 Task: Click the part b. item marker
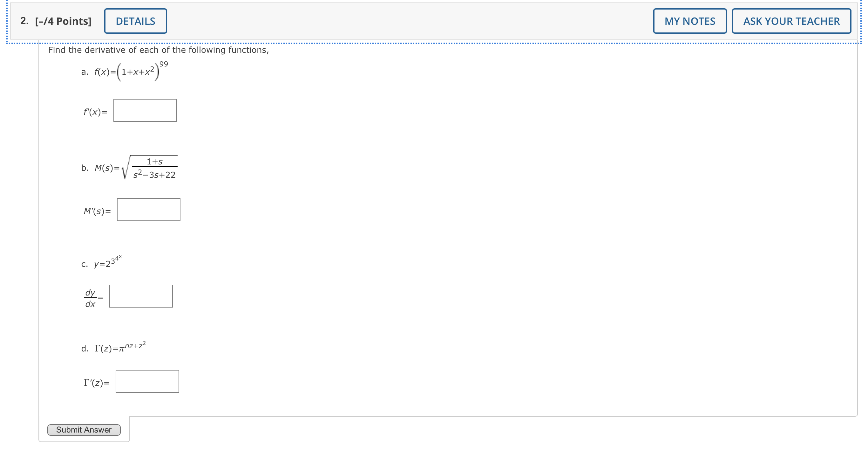click(x=85, y=168)
